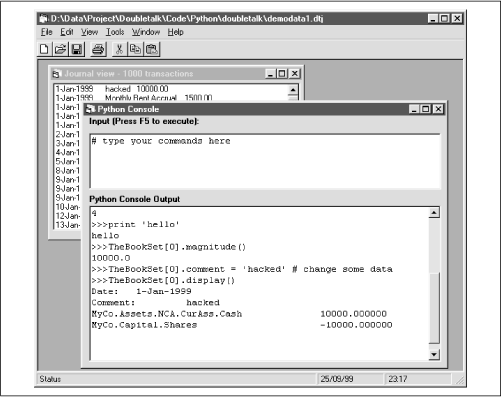Click the New document toolbar icon

[x=44, y=49]
